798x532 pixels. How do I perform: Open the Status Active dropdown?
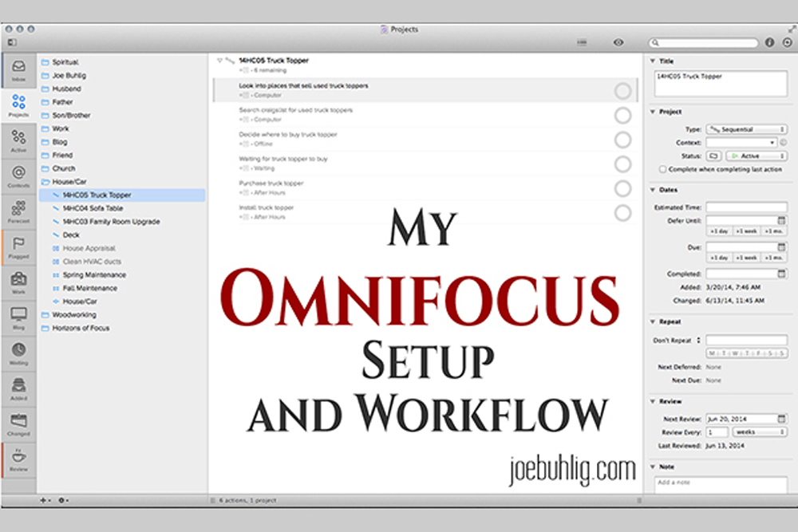(x=757, y=156)
